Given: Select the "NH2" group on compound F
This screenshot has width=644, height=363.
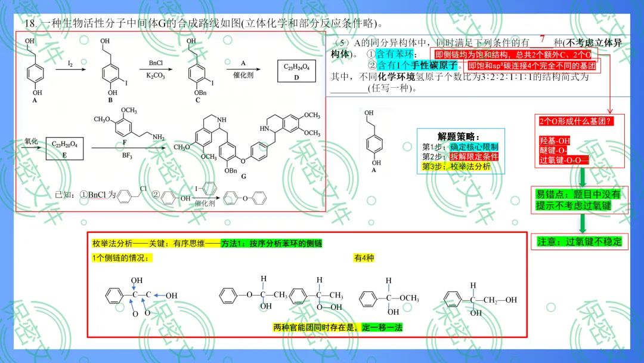Looking at the screenshot, I should coord(158,137).
